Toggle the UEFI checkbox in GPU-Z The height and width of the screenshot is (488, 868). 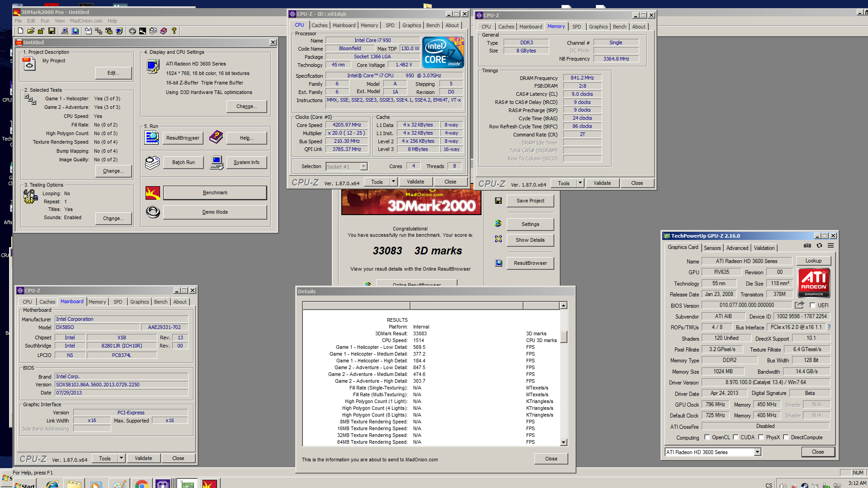(x=812, y=305)
